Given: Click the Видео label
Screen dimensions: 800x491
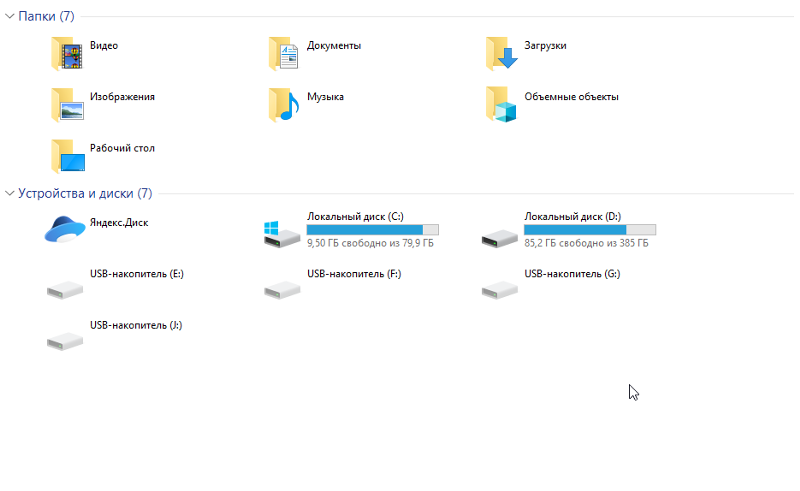Looking at the screenshot, I should (x=104, y=45).
